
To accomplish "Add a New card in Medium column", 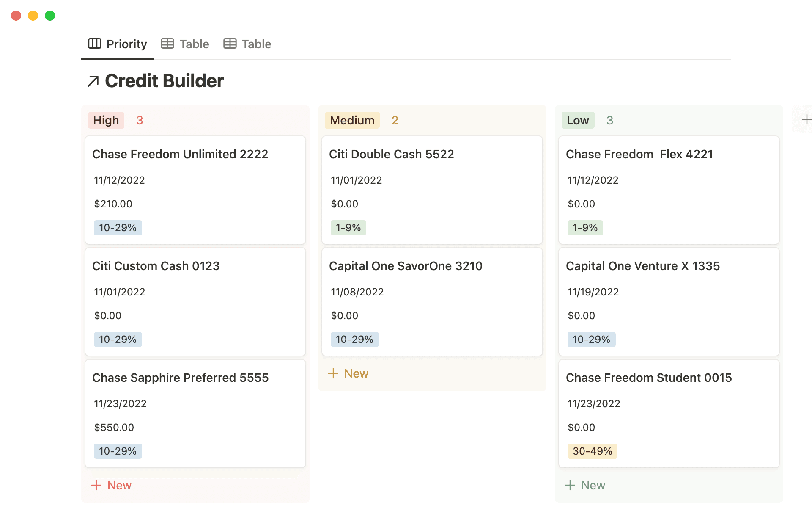I will pyautogui.click(x=348, y=373).
